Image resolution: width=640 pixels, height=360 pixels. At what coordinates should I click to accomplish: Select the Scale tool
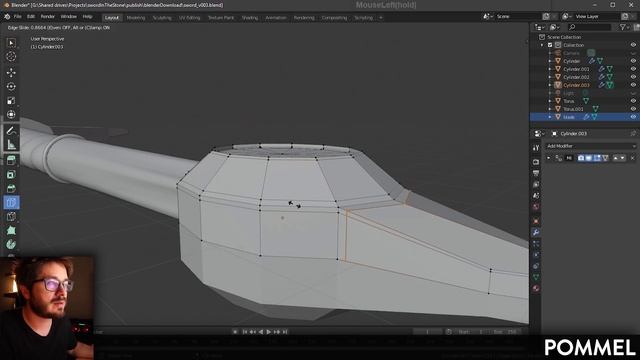[11, 101]
